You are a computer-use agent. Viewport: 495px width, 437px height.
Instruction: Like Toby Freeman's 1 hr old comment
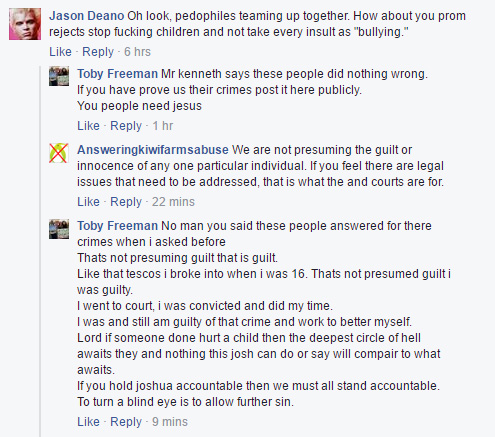click(88, 126)
